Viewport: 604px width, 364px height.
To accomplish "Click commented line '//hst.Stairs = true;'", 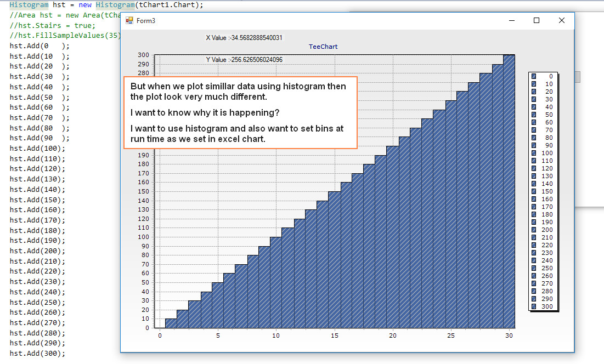I will pos(52,25).
